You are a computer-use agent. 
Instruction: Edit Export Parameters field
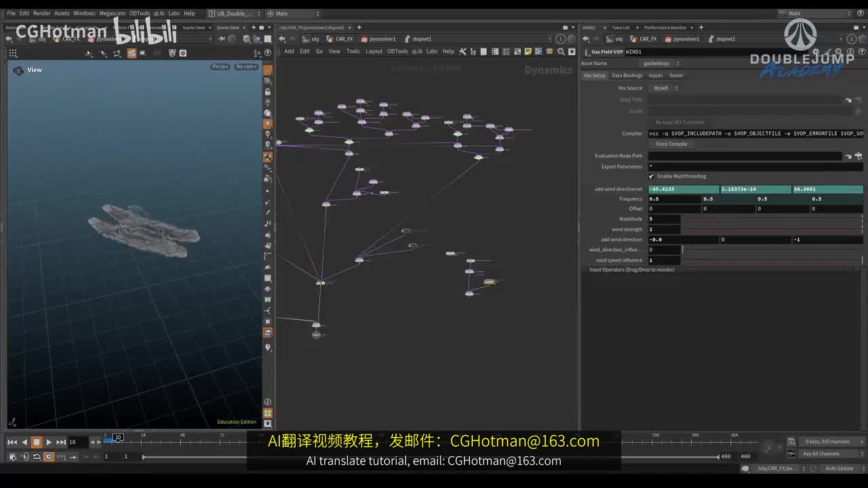(x=755, y=166)
